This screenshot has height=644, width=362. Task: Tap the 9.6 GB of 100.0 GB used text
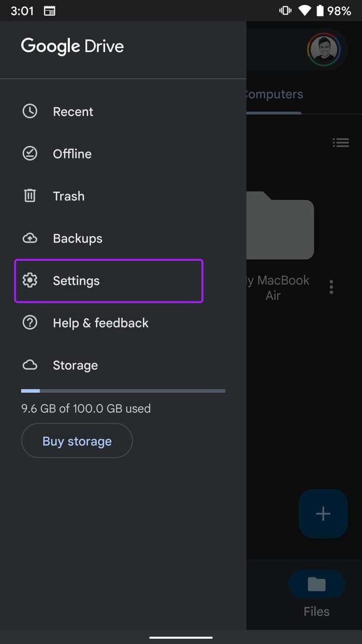click(86, 408)
